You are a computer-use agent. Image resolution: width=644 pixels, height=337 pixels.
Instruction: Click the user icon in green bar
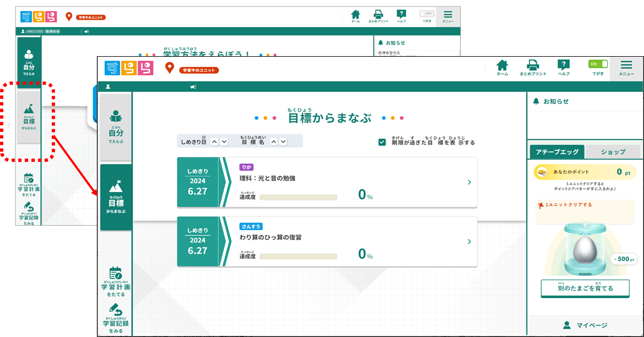[x=108, y=86]
